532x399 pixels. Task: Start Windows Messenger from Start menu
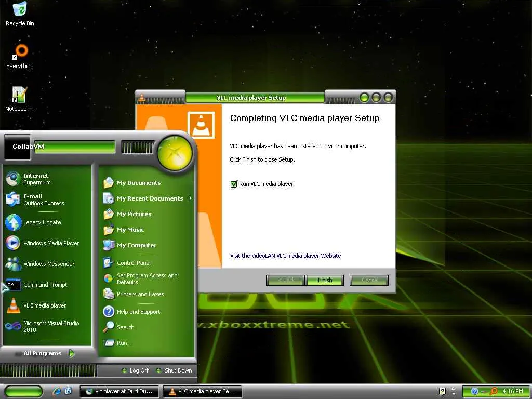coord(39,263)
